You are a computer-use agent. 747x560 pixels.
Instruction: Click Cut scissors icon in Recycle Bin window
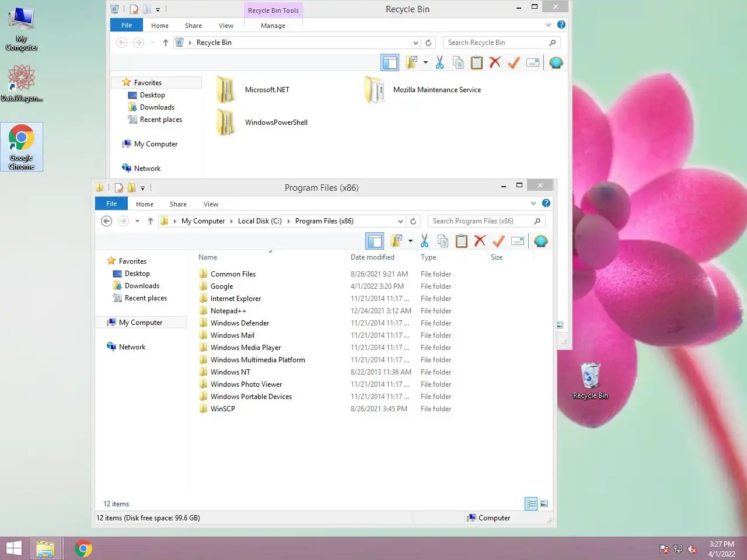[439, 62]
